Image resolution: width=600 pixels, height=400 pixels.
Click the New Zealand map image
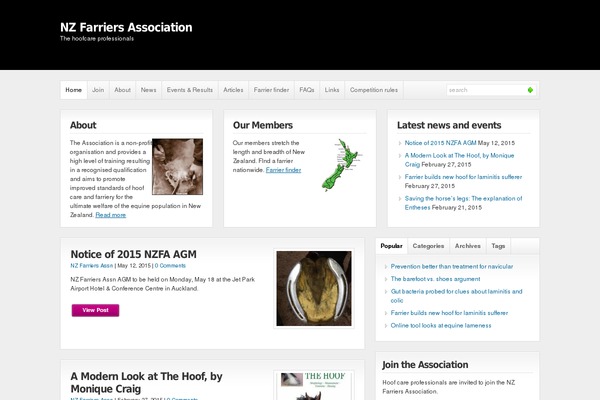(x=342, y=165)
